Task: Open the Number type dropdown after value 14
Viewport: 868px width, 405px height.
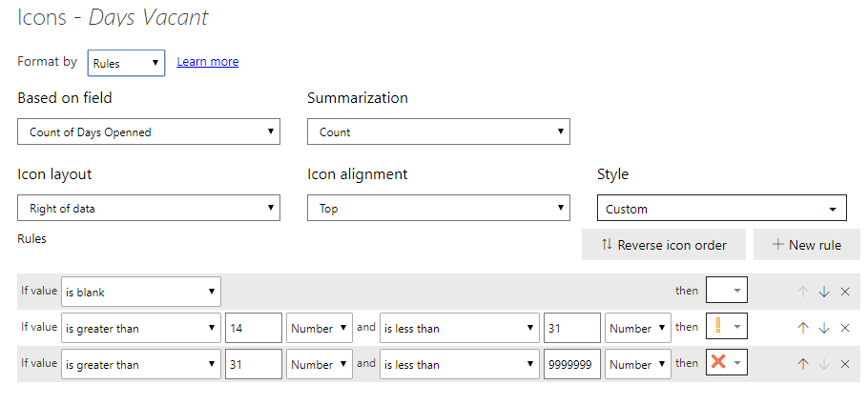Action: pyautogui.click(x=320, y=328)
